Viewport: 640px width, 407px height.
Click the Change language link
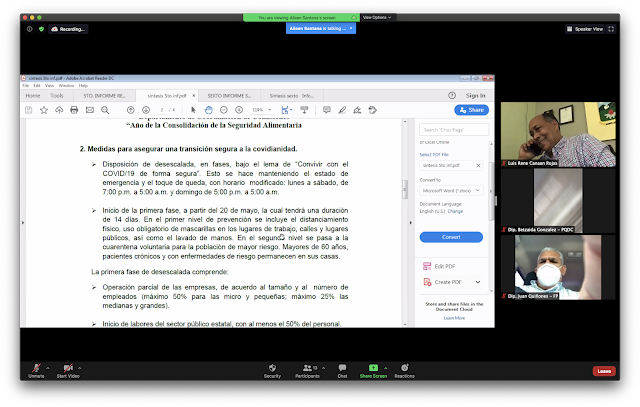(455, 211)
